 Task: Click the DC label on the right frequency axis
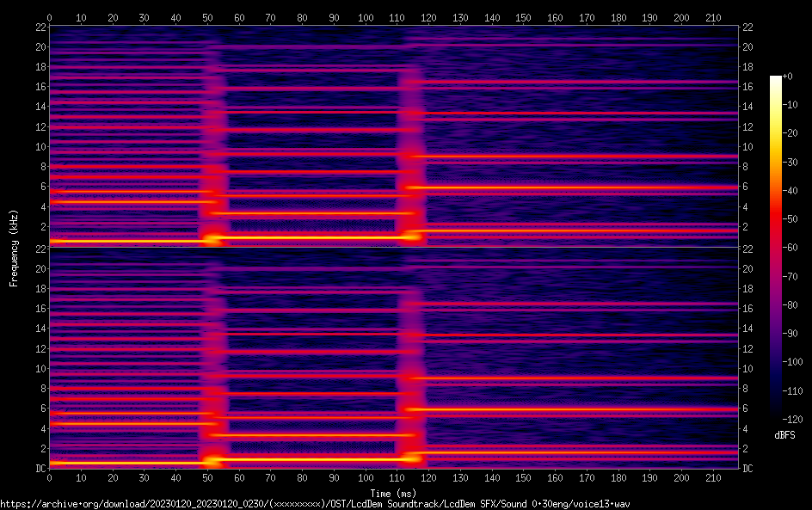(x=747, y=468)
